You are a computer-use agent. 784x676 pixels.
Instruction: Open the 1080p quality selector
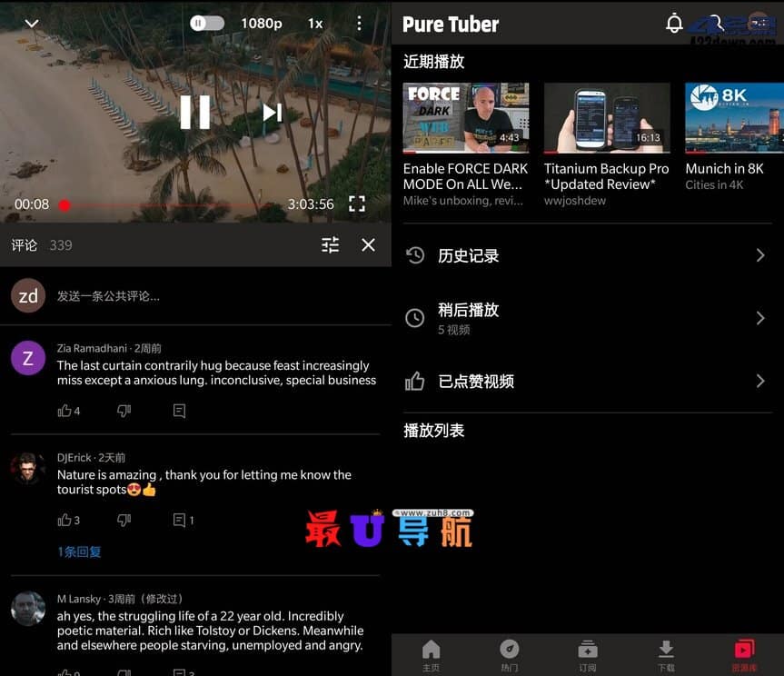[262, 24]
